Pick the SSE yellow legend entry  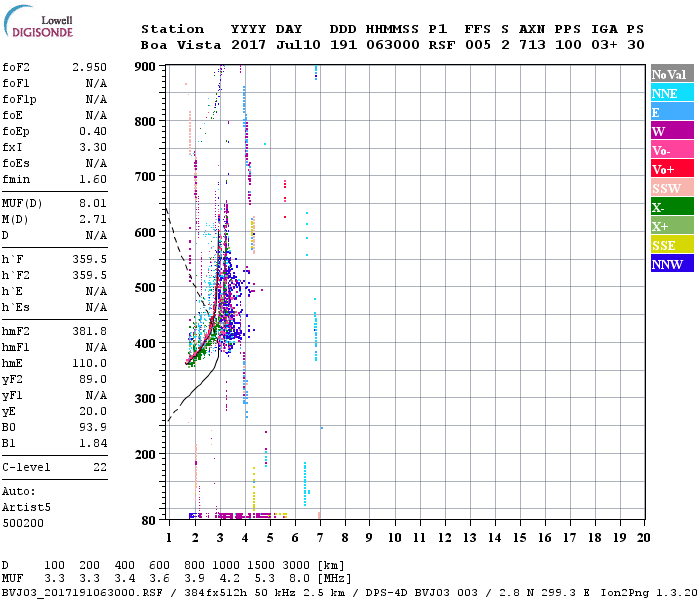pyautogui.click(x=669, y=245)
